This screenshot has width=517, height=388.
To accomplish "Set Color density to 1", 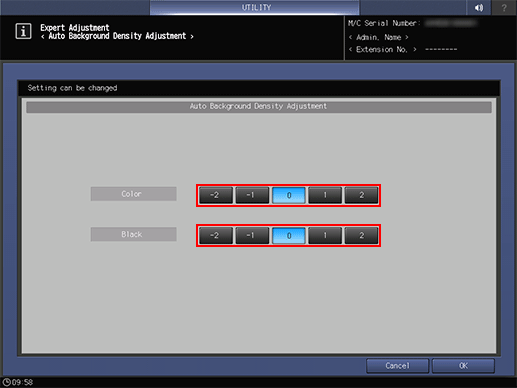I will click(x=325, y=195).
